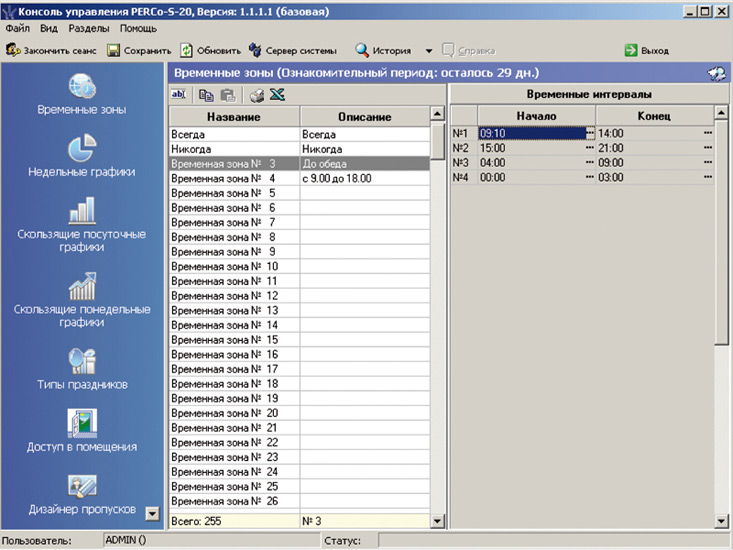Screen dimensions: 733x550
Task: Click Сервер системы toolbar button
Action: tap(293, 50)
